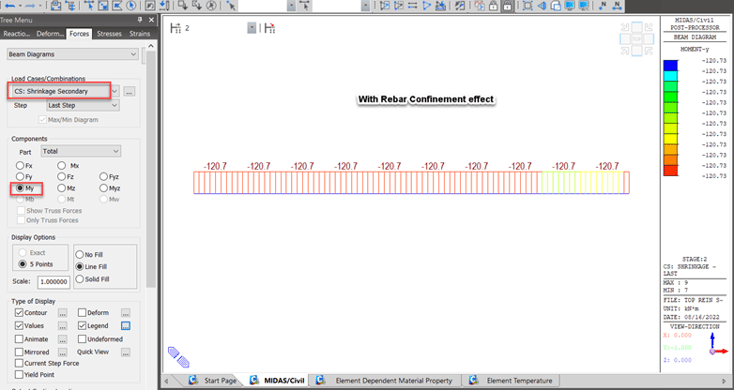
Task: Click the ... button next to Quick View
Action: point(125,352)
